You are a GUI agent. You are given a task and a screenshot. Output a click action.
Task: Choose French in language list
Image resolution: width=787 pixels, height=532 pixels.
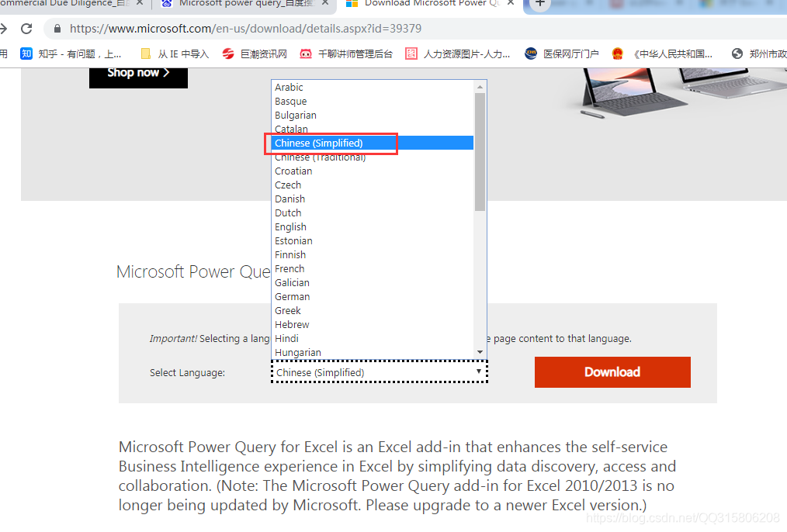[372, 269]
